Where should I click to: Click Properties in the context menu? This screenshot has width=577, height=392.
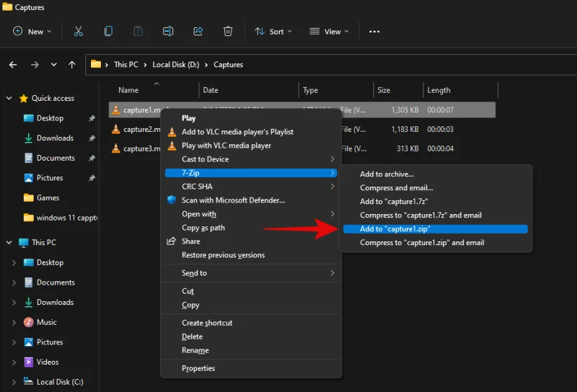pos(198,368)
